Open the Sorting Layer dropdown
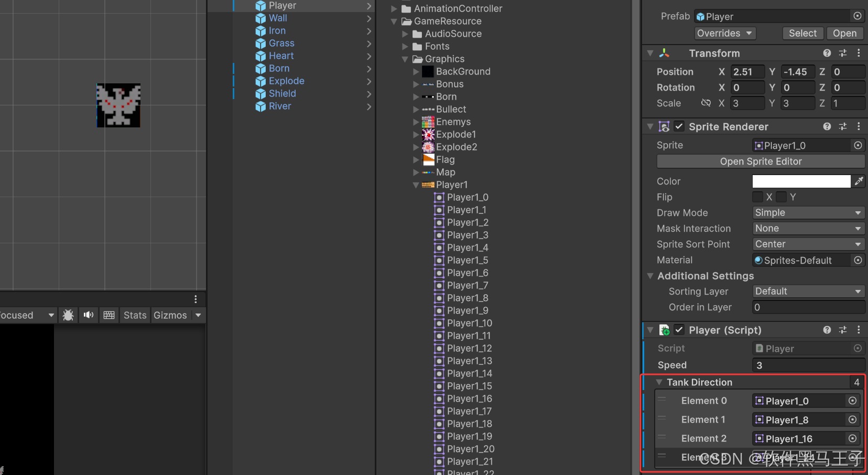This screenshot has width=868, height=475. 808,291
